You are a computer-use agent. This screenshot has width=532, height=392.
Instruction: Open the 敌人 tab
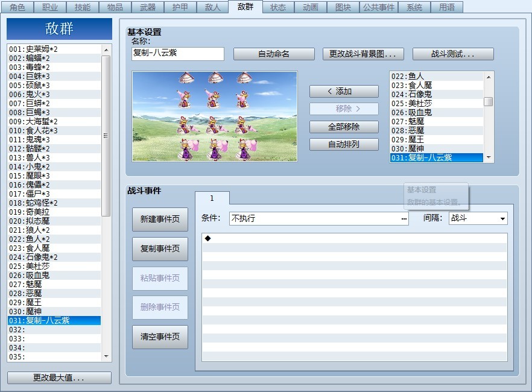(213, 7)
